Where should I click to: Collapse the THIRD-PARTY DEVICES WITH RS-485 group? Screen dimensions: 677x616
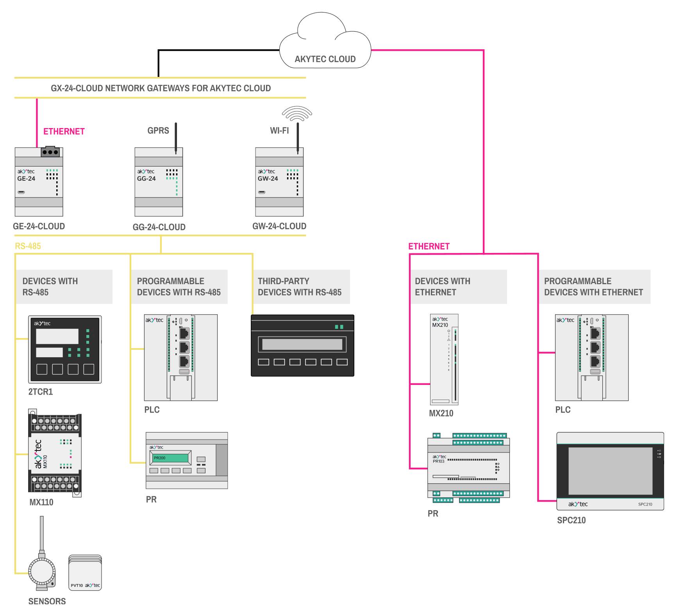point(301,286)
